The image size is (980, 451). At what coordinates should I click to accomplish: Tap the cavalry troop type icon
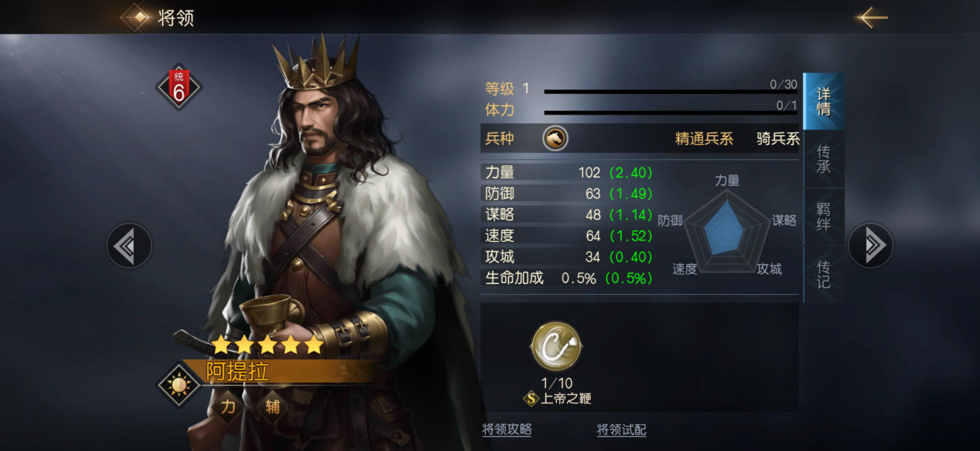point(555,138)
